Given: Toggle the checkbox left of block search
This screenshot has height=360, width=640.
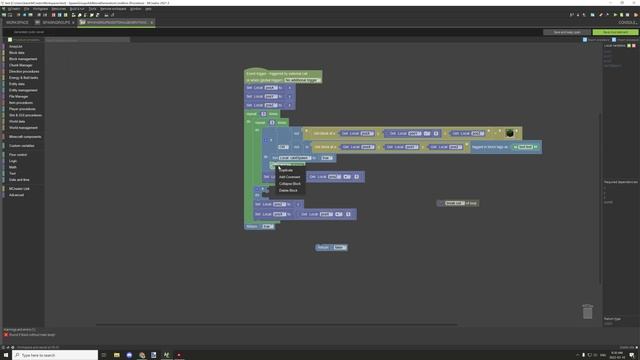Looking at the screenshot, I should [x=10, y=40].
